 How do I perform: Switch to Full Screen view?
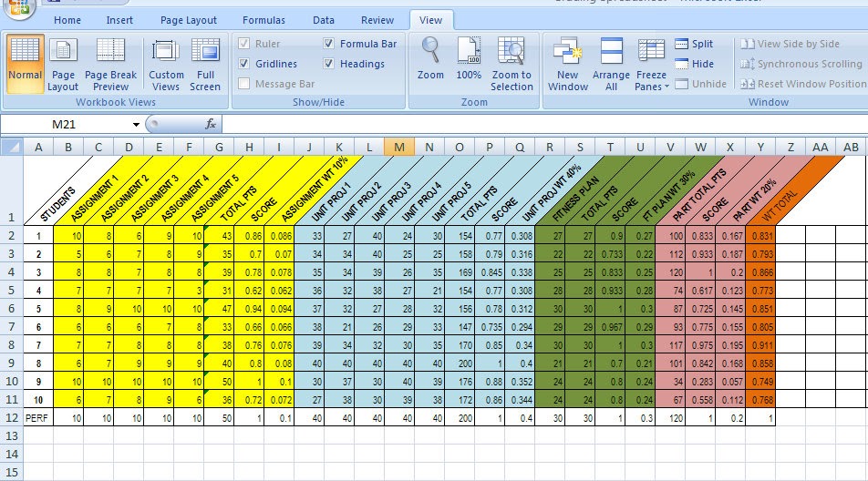[205, 64]
